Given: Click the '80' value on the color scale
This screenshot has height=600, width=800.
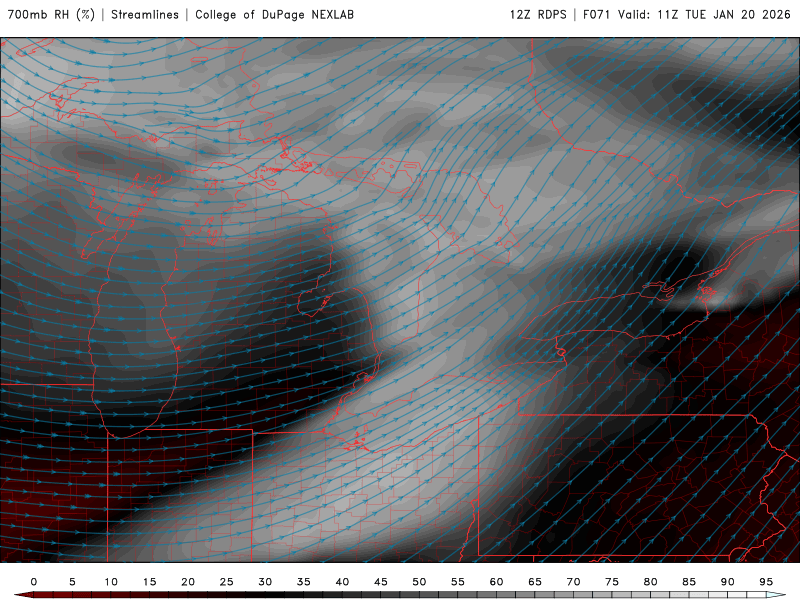Looking at the screenshot, I should (651, 582).
